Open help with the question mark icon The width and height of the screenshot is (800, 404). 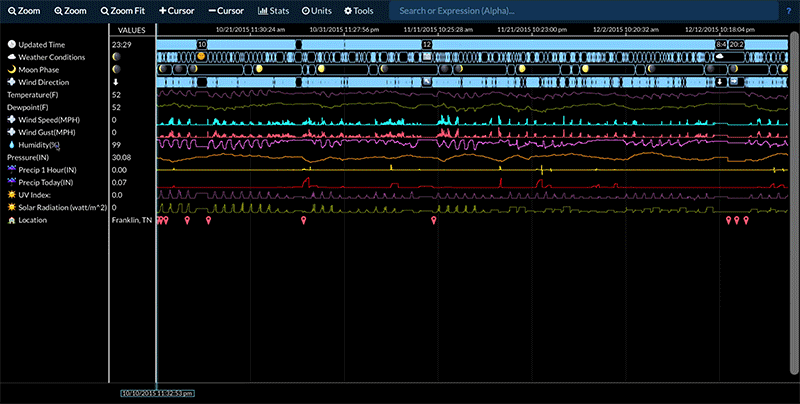coord(789,10)
